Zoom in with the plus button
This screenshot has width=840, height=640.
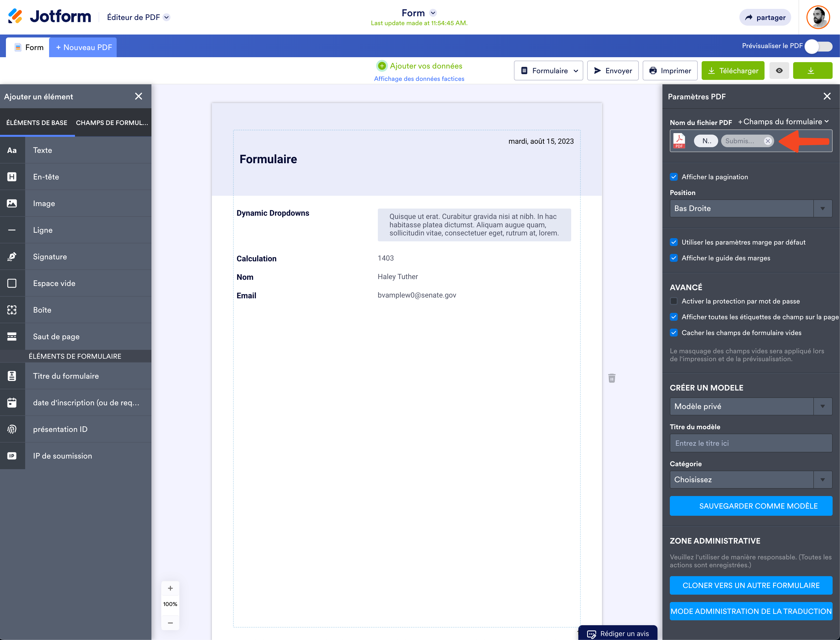point(170,588)
